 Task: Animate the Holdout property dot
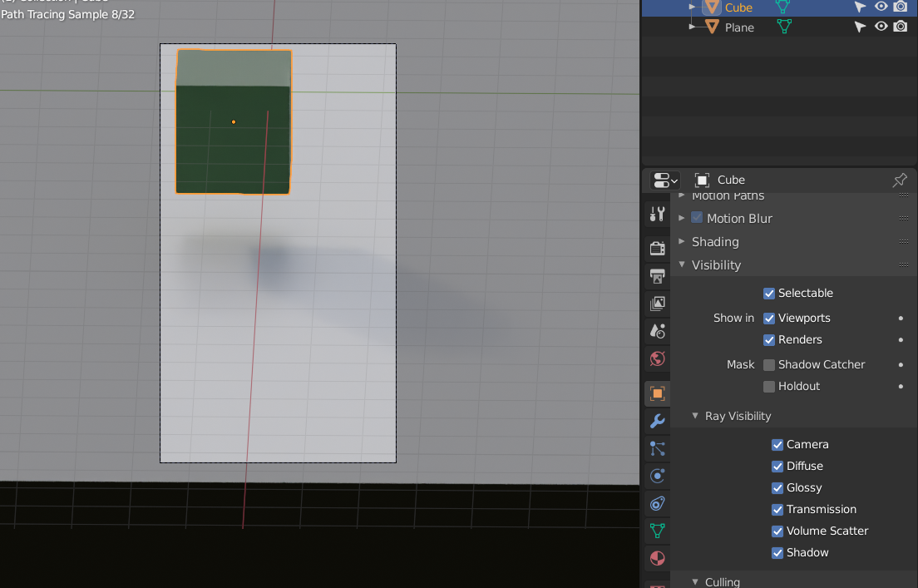click(x=901, y=386)
